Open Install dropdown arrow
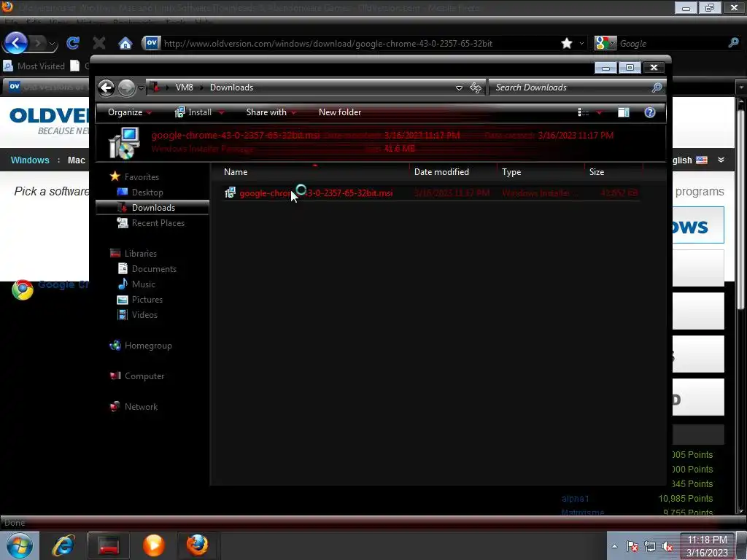This screenshot has width=747, height=560. 221,113
